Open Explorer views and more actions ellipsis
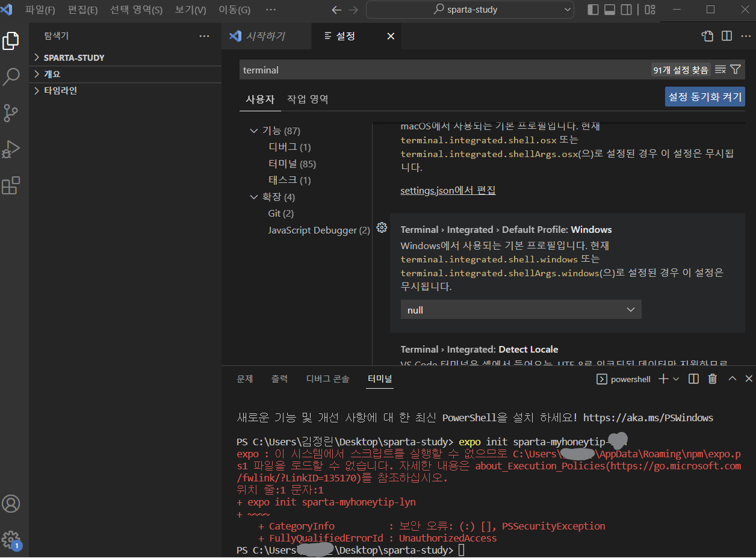The image size is (756, 559). click(205, 36)
